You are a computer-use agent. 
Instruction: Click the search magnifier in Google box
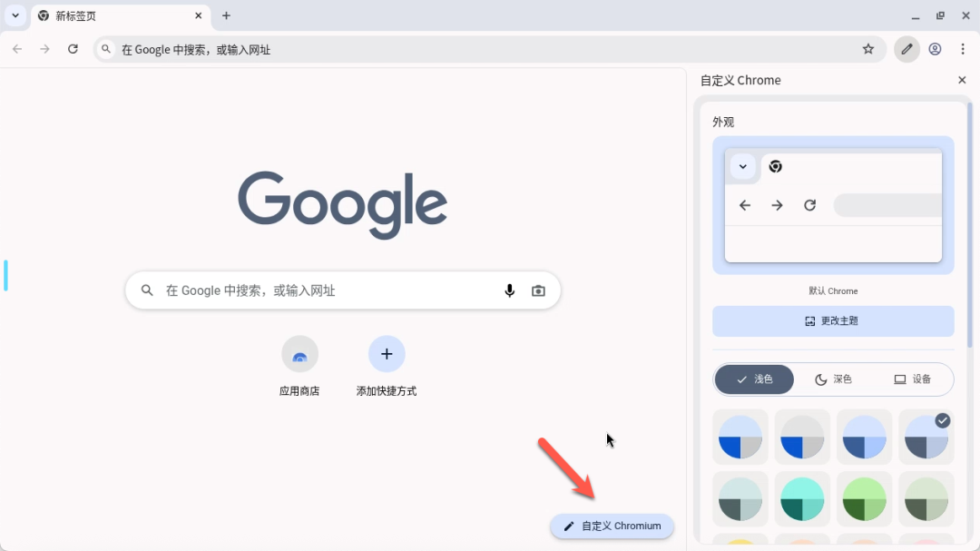coord(147,290)
